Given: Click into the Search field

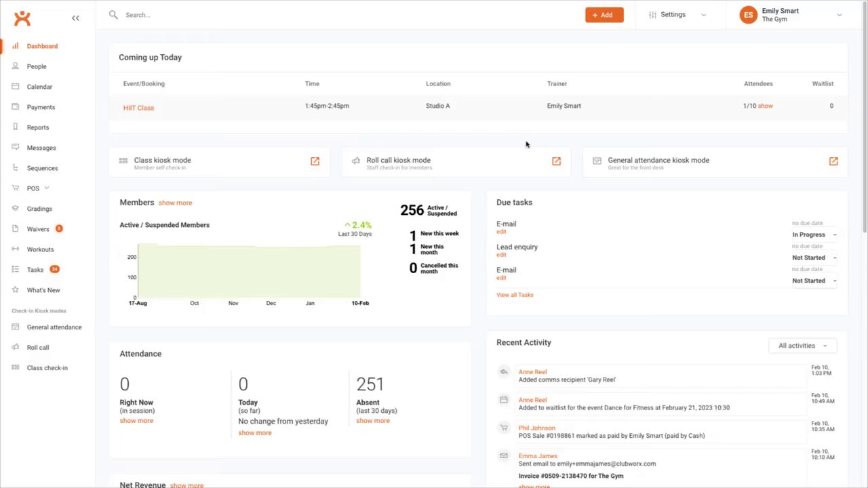Looking at the screenshot, I should point(339,15).
